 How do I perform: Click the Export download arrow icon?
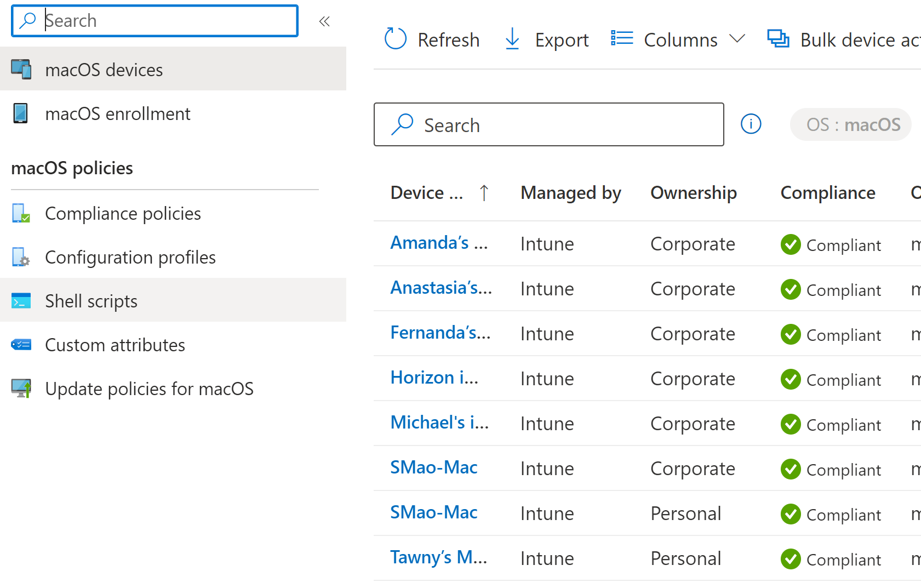[512, 39]
